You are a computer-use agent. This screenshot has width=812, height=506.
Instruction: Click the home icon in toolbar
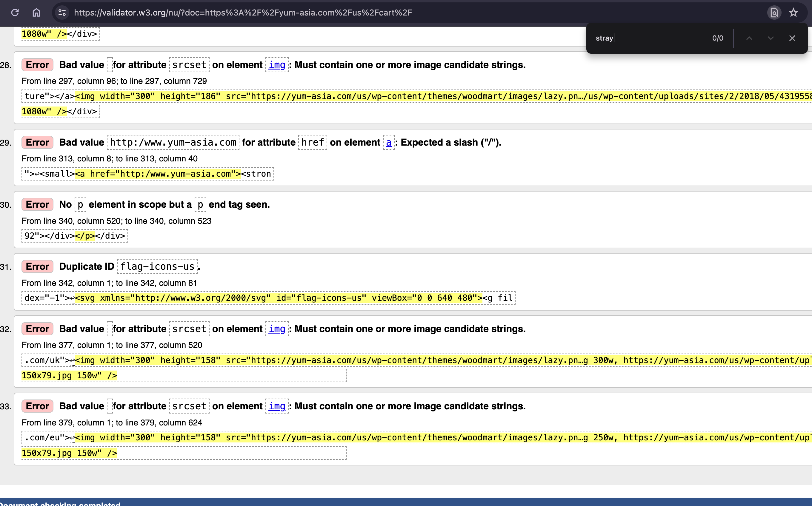tap(36, 13)
